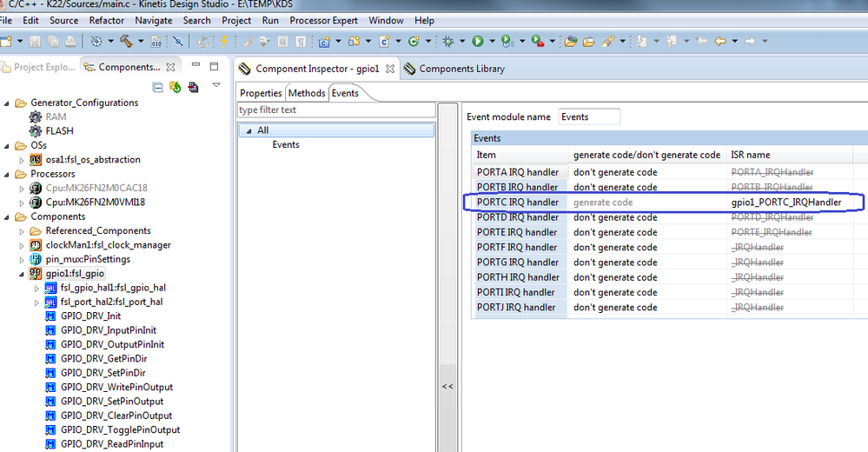Collapse the gpio1:fsl_gpio node

tap(22, 274)
